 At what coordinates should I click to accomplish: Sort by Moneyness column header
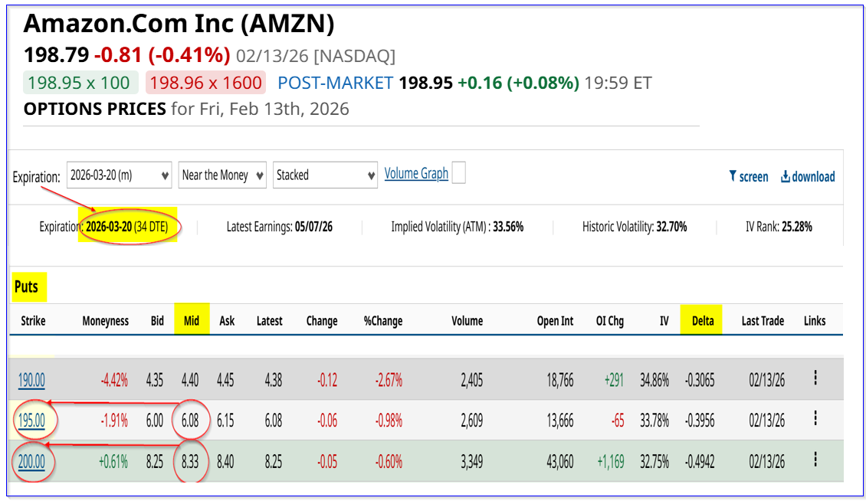(106, 321)
